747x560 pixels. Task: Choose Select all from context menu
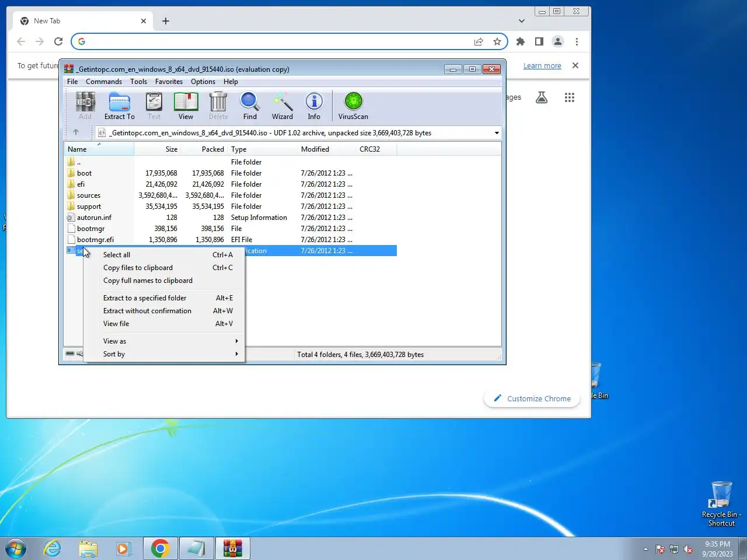point(164,255)
